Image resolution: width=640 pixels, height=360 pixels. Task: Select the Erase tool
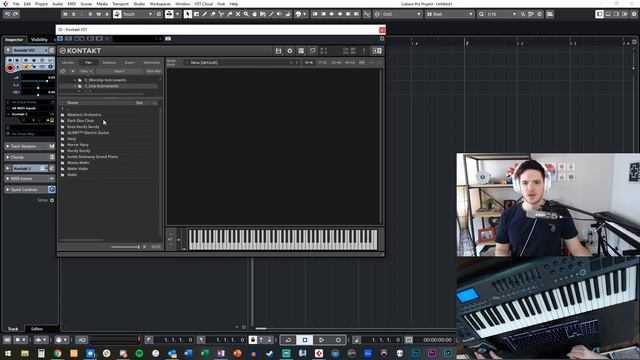pos(213,14)
